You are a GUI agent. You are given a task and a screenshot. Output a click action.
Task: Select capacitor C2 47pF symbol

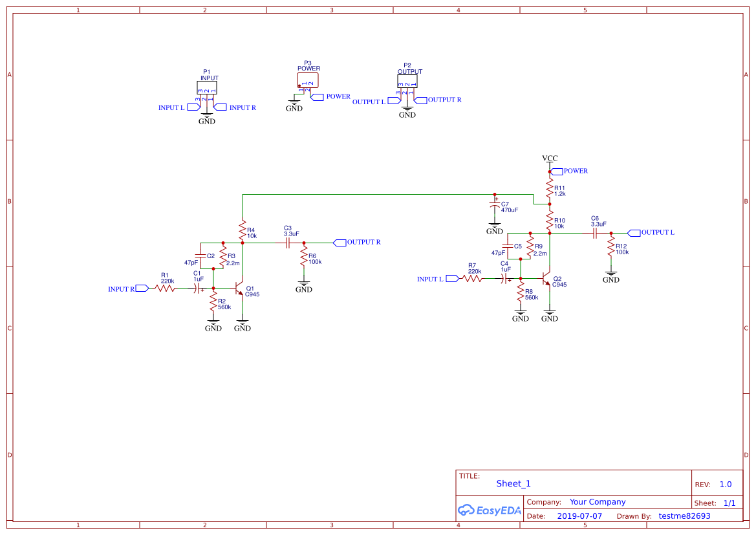tap(200, 256)
